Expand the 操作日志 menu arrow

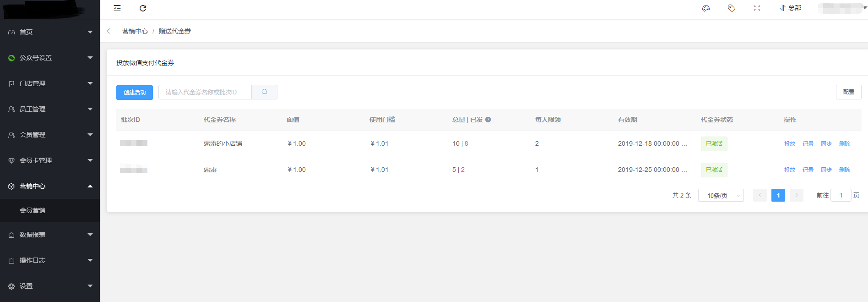tap(90, 260)
